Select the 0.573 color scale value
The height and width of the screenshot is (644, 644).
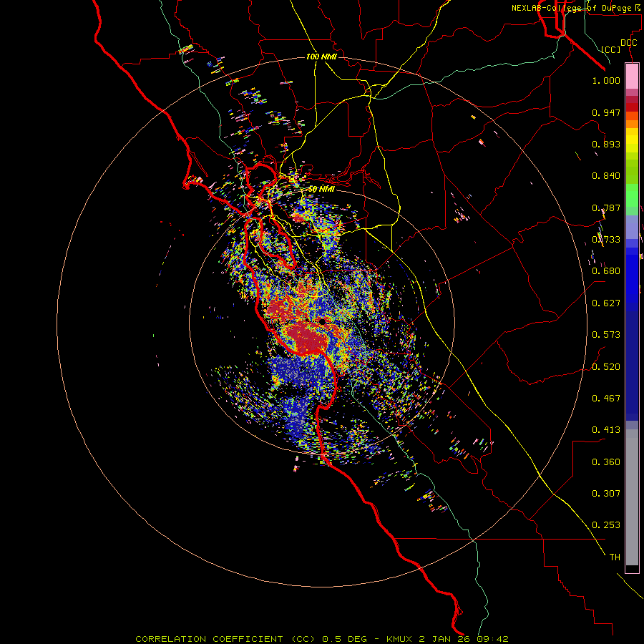pos(606,335)
